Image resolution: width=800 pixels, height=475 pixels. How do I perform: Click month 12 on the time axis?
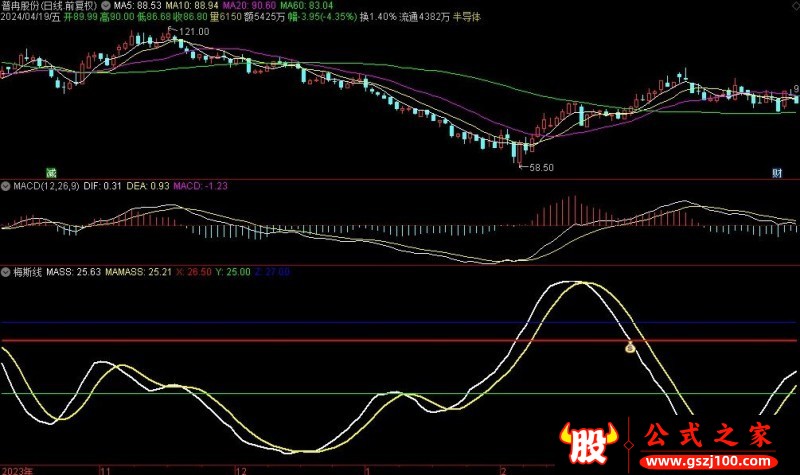click(238, 468)
